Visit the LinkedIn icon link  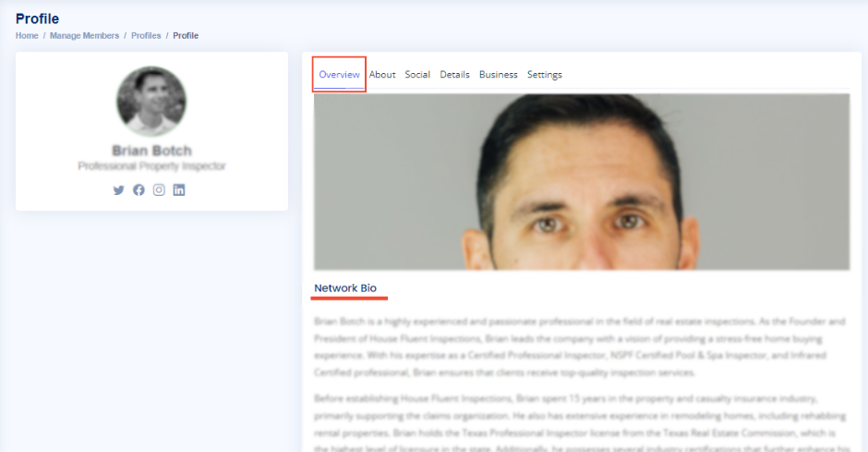coord(179,189)
